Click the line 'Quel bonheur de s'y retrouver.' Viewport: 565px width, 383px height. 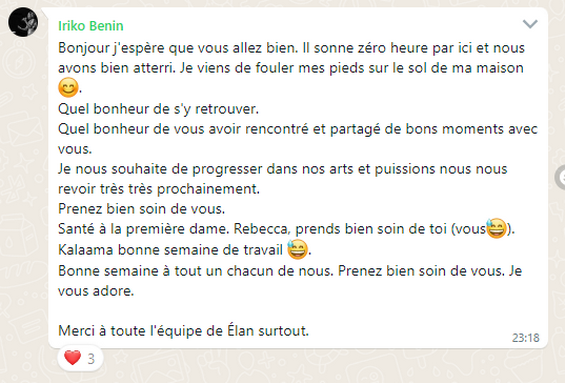pyautogui.click(x=159, y=109)
